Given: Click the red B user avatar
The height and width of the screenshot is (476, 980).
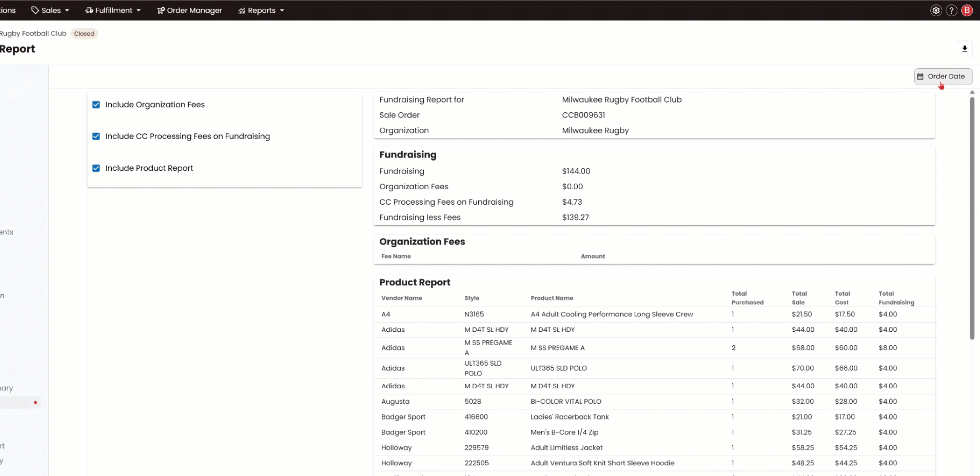Looking at the screenshot, I should [967, 10].
